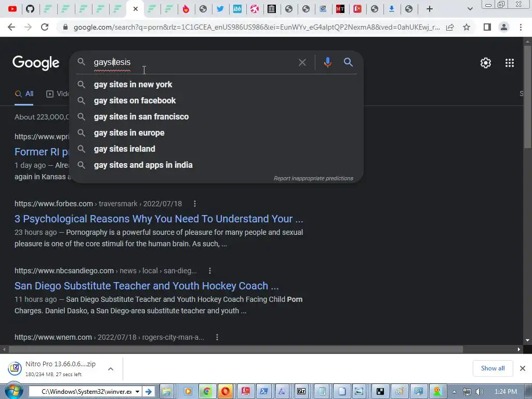The height and width of the screenshot is (399, 532).
Task: Open the Windows Start menu
Action: [13, 391]
